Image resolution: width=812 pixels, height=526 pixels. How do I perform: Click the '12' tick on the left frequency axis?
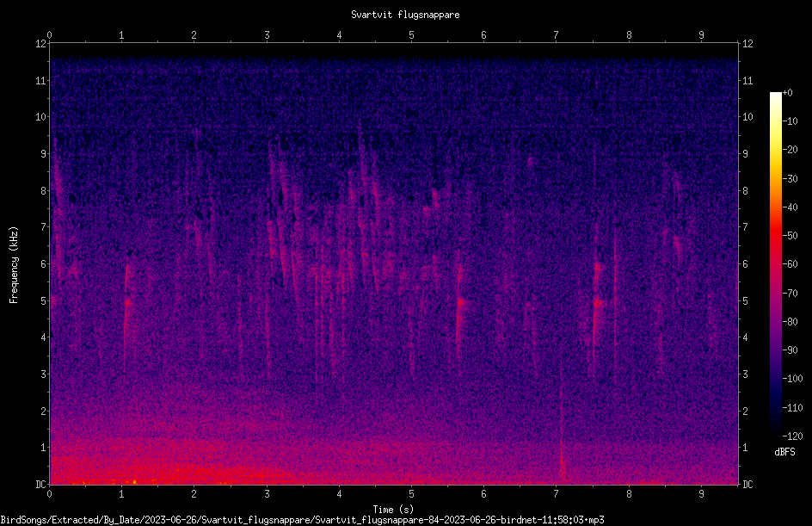tap(41, 44)
